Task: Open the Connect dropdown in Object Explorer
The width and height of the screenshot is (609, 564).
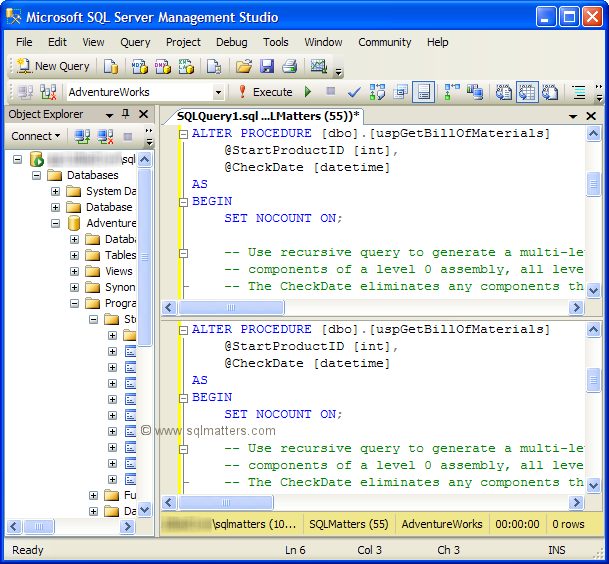Action: [x=35, y=136]
